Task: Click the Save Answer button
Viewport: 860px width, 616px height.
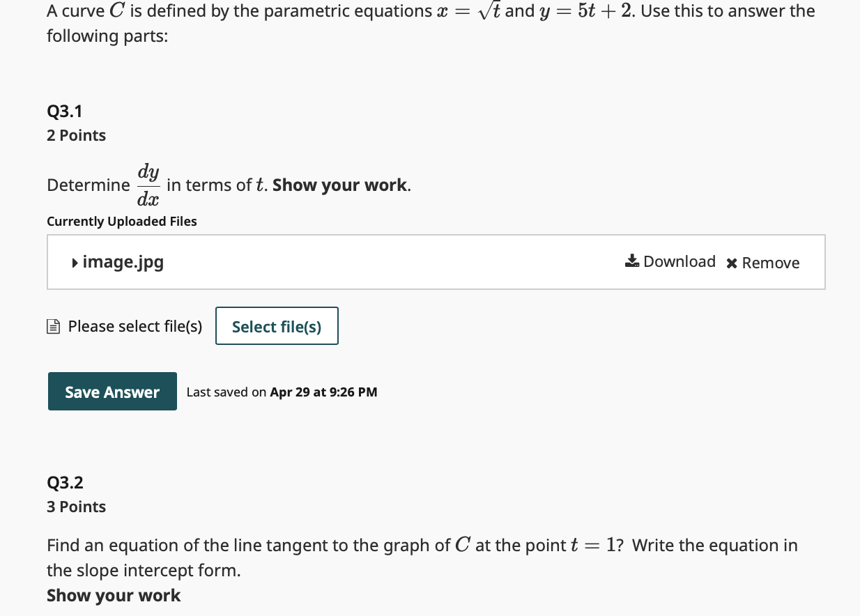Action: (112, 391)
